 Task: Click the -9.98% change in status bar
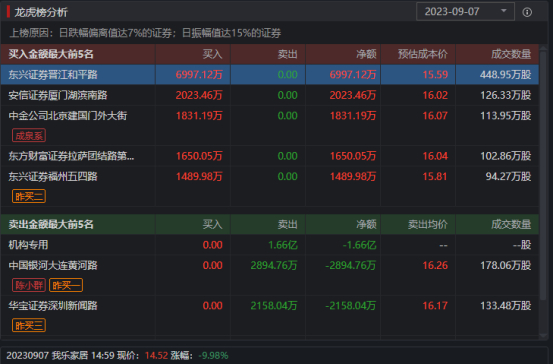click(213, 355)
